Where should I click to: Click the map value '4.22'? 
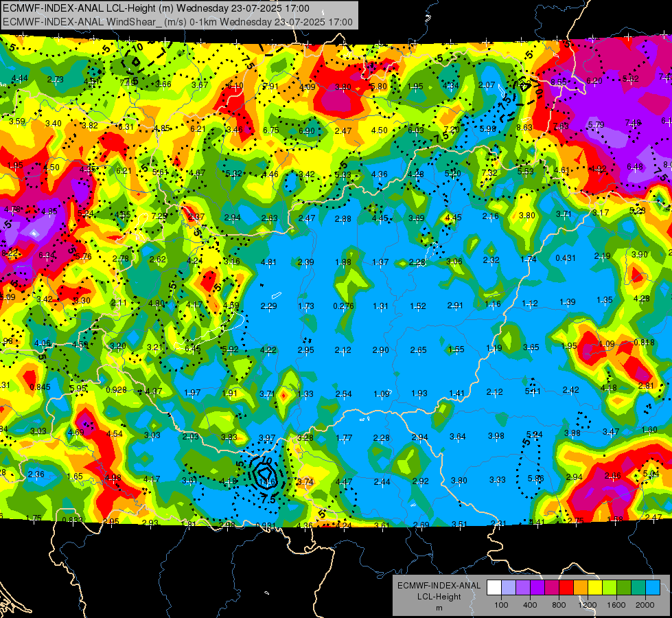[268, 350]
